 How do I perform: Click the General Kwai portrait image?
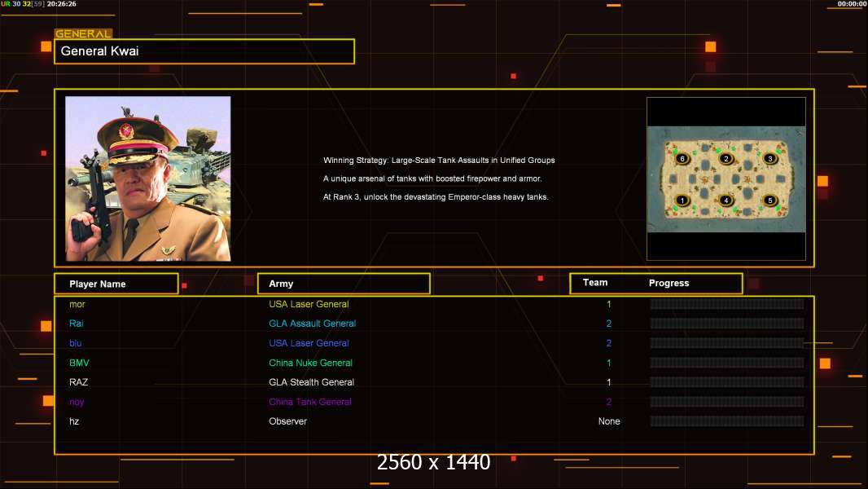(x=148, y=178)
